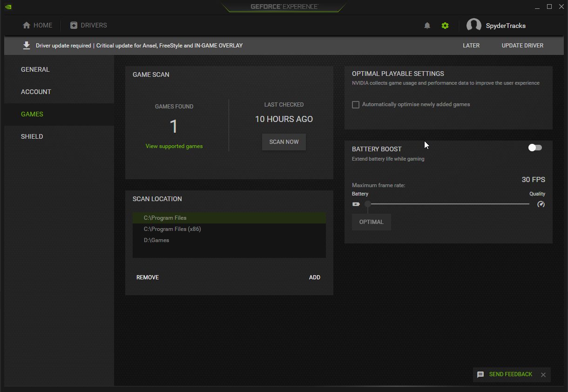
Task: Adjust the maximum frame rate slider handle
Action: (368, 204)
